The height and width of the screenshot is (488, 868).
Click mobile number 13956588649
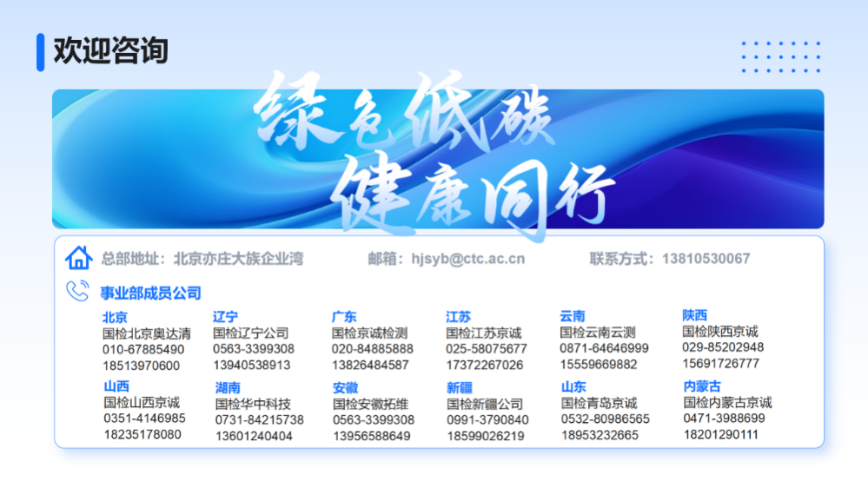372,436
